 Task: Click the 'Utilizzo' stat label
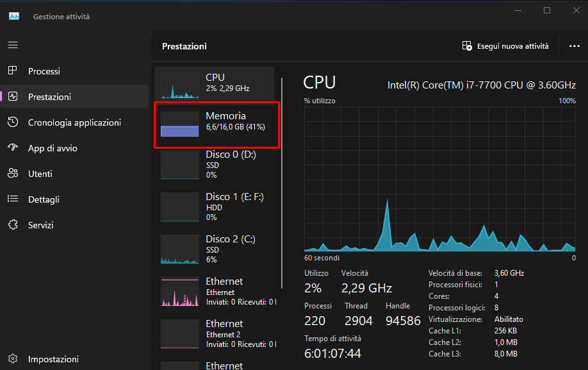(316, 273)
